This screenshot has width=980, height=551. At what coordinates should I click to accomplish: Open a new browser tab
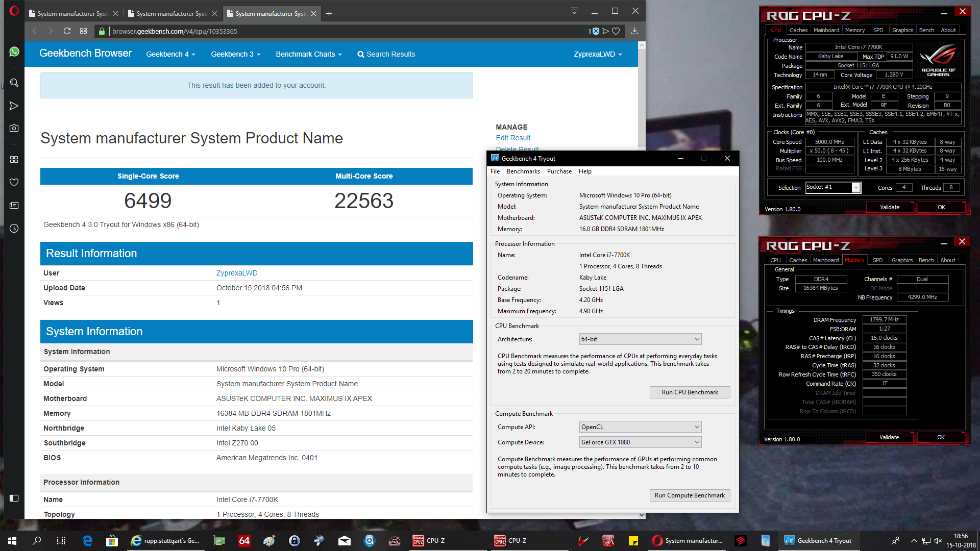click(329, 14)
